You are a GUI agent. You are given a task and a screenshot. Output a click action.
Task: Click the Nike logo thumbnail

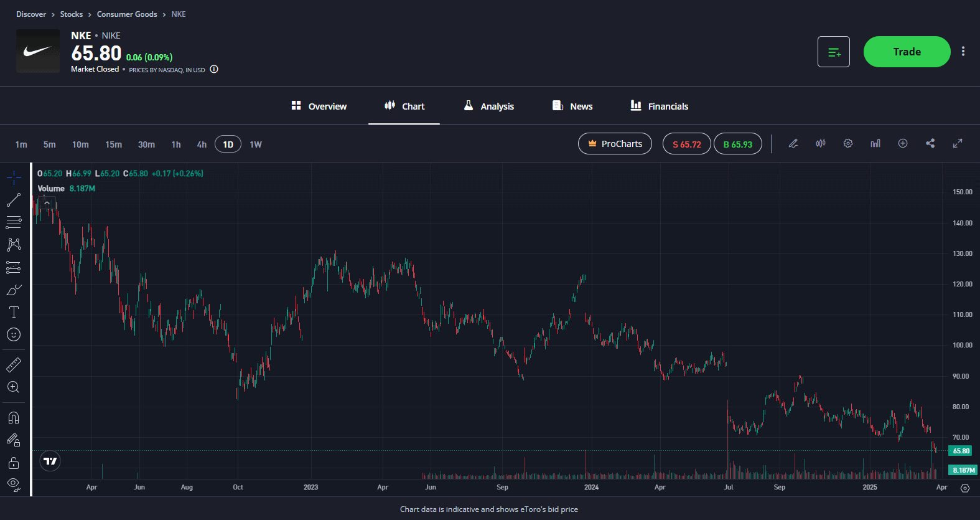[38, 51]
